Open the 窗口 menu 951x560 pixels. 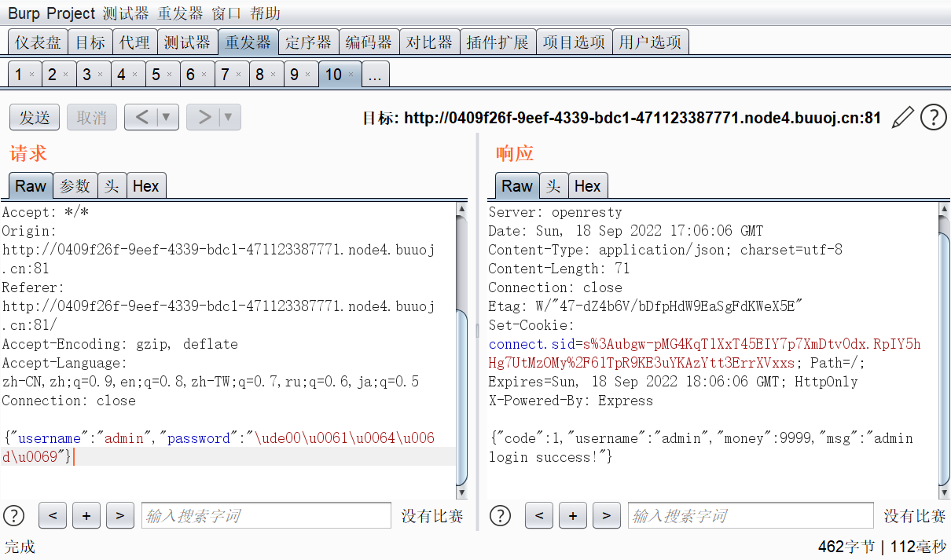(226, 13)
